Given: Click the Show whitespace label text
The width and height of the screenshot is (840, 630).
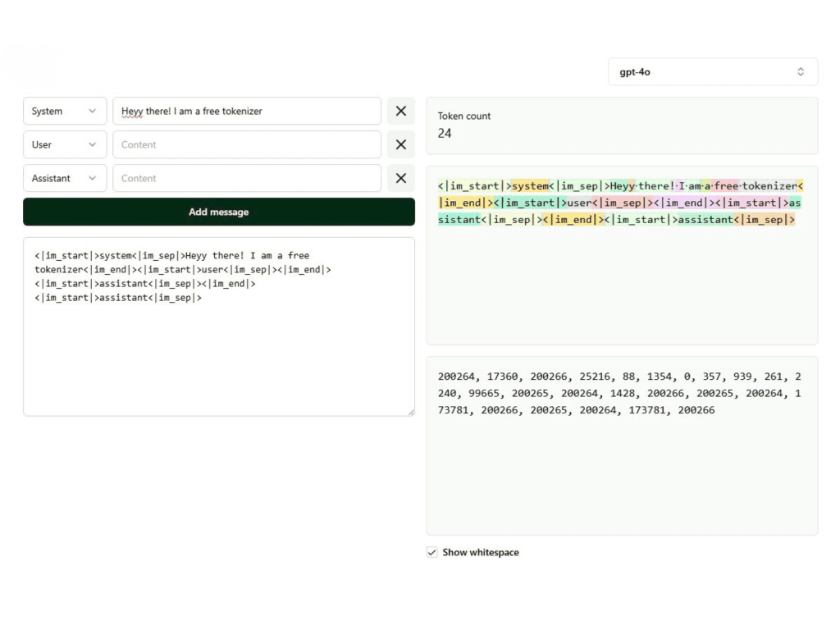Looking at the screenshot, I should [480, 553].
